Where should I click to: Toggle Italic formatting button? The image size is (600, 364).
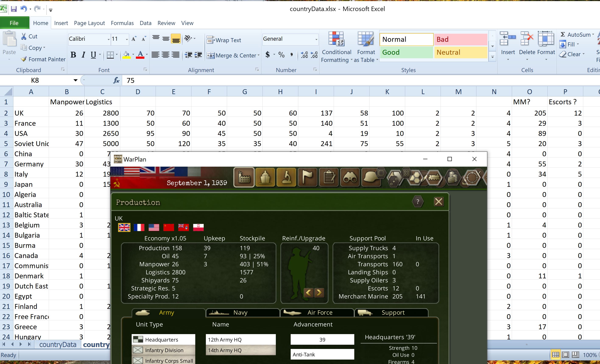83,55
